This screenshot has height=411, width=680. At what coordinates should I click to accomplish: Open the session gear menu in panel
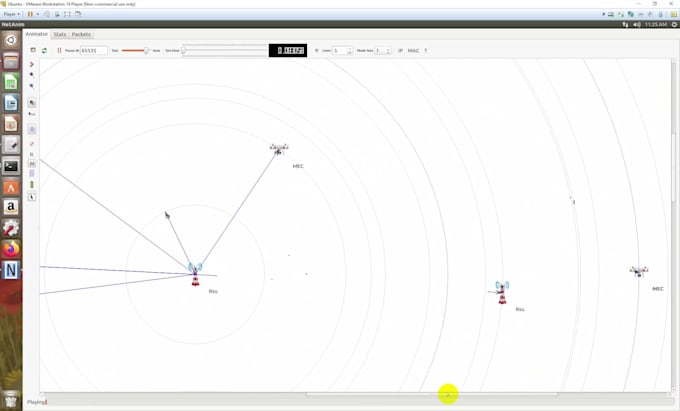point(674,24)
